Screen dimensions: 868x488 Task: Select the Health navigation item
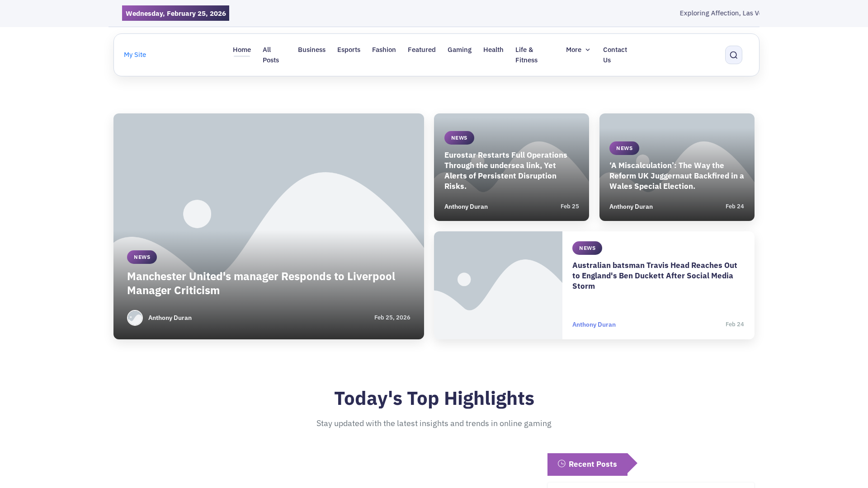[493, 50]
